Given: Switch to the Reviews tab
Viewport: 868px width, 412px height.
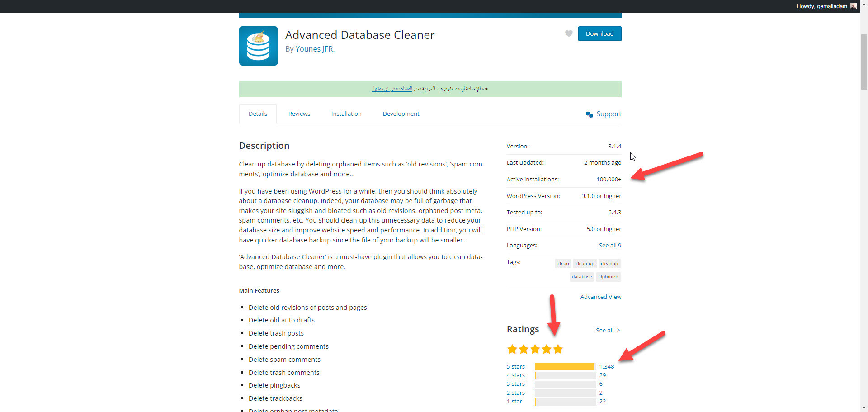Looking at the screenshot, I should [x=299, y=114].
